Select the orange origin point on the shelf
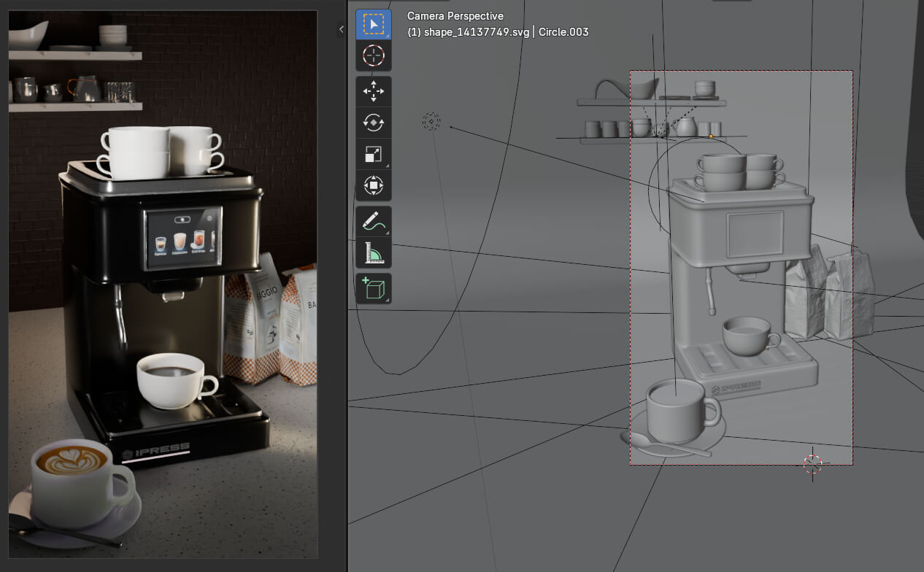Image resolution: width=924 pixels, height=572 pixels. [x=711, y=136]
